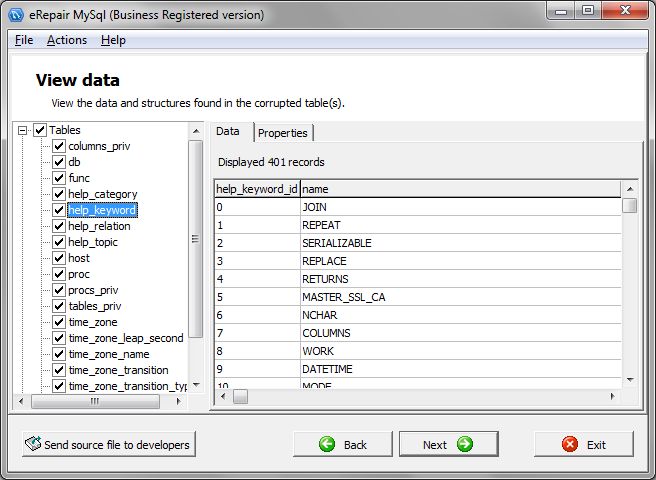Select the time_zone_name tree item
Viewport: 656px width, 480px height.
109,354
